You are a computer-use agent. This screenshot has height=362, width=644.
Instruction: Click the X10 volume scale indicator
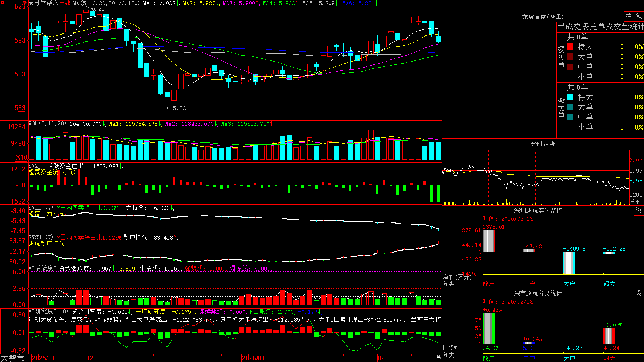(x=21, y=157)
